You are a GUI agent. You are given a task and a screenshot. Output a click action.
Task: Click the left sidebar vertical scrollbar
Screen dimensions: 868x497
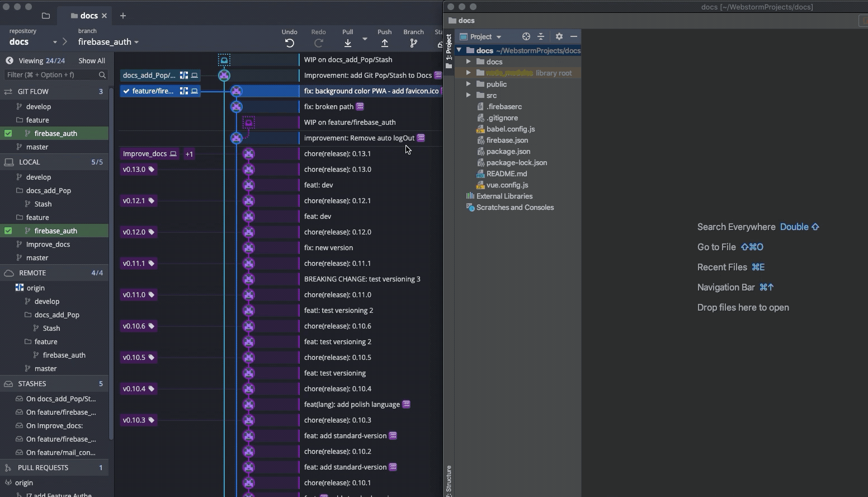111,263
